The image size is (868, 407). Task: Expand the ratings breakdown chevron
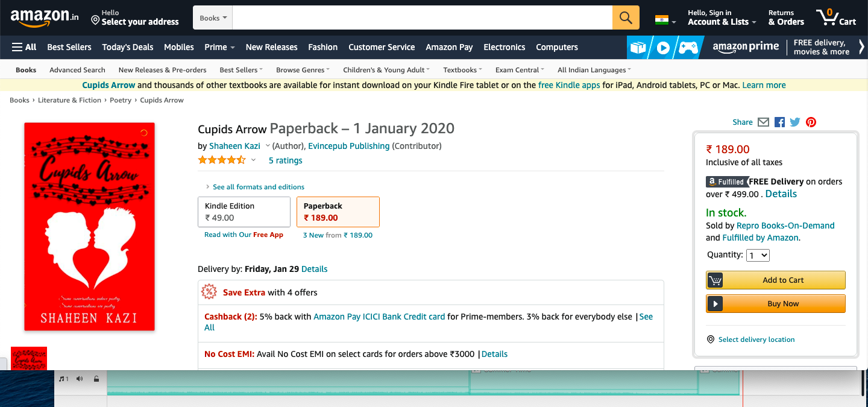pos(253,160)
